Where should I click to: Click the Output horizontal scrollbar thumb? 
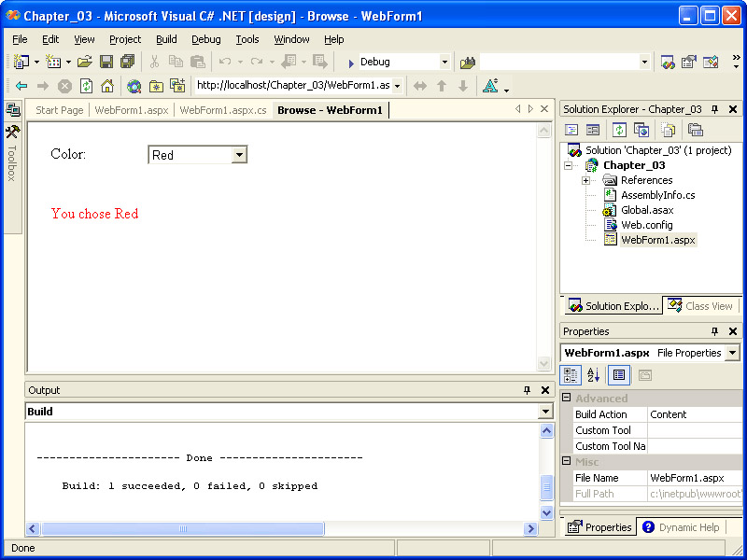click(x=182, y=529)
